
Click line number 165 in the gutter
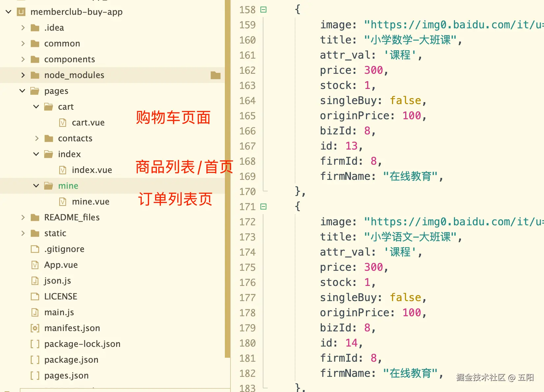[x=247, y=116]
